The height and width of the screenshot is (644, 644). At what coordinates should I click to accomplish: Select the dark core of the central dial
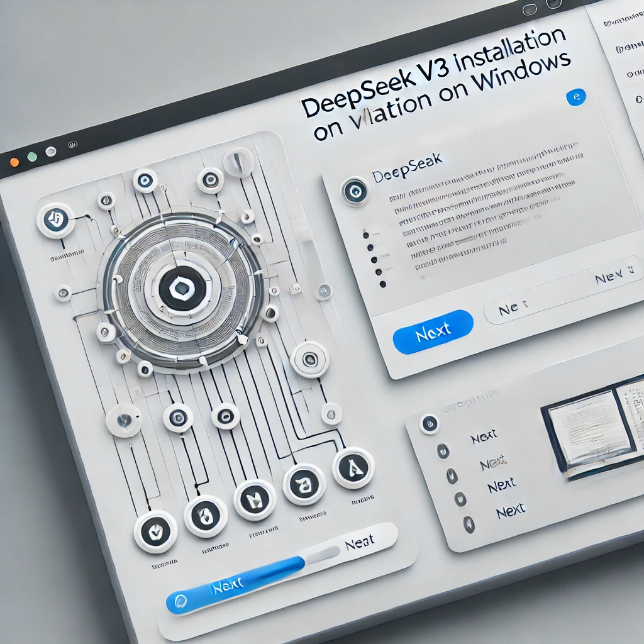coord(182,288)
